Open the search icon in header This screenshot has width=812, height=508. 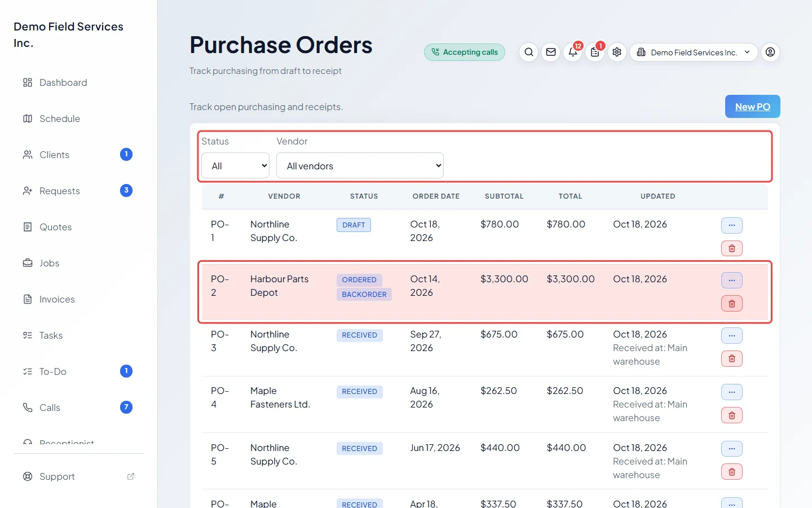528,52
